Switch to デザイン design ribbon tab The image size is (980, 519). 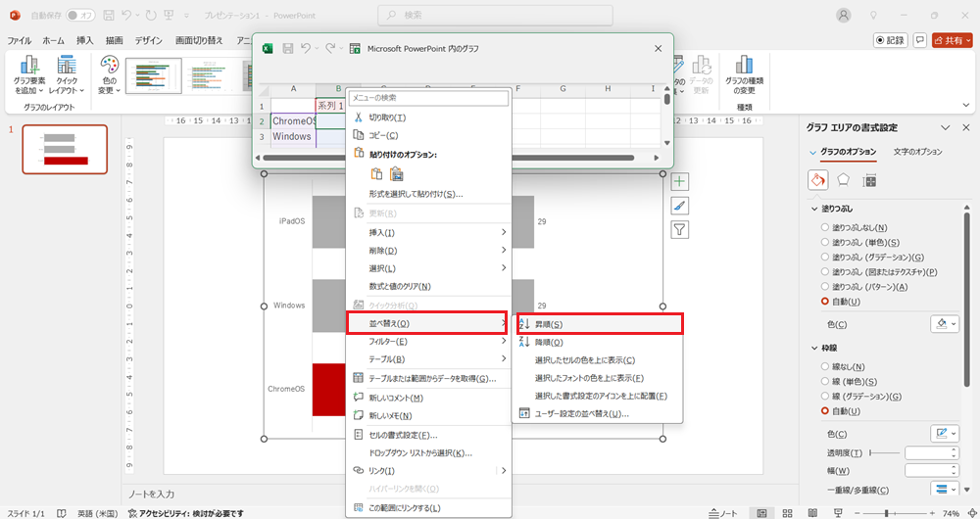tap(149, 40)
